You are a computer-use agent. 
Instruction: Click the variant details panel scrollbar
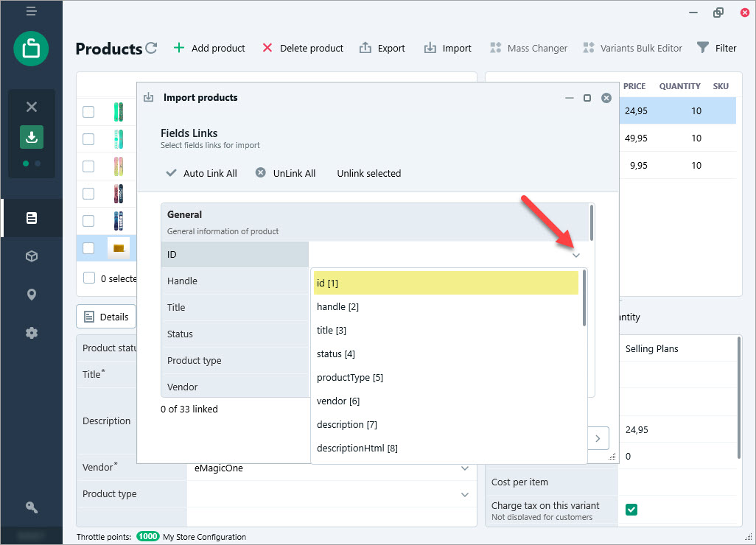(738, 398)
